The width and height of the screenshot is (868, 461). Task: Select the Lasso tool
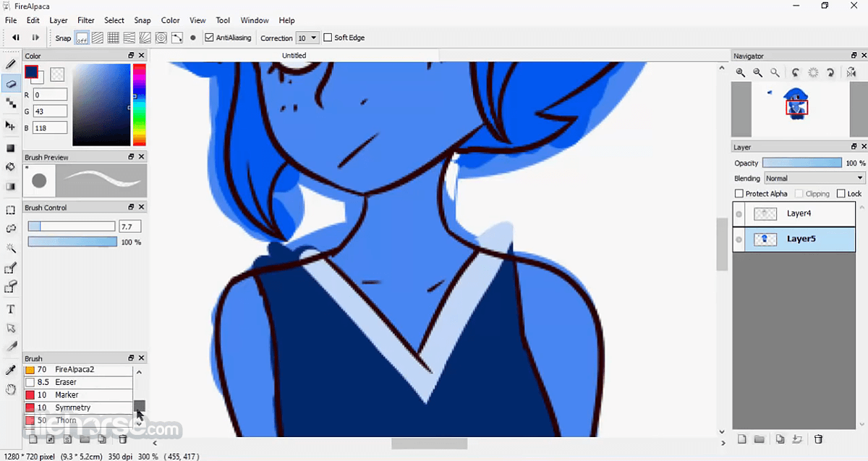[x=11, y=229]
